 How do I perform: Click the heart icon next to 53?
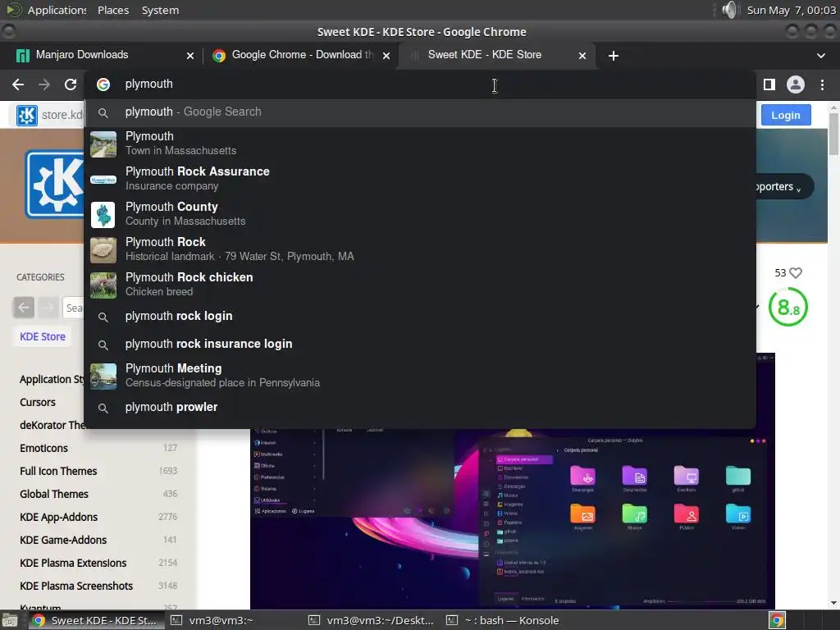click(x=796, y=273)
